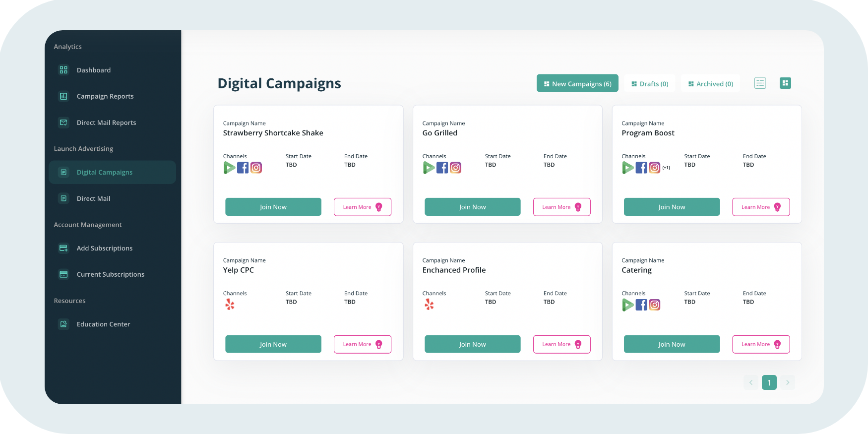Click Facebook channel icon on Go Grilled
The width and height of the screenshot is (868, 434).
tap(442, 168)
